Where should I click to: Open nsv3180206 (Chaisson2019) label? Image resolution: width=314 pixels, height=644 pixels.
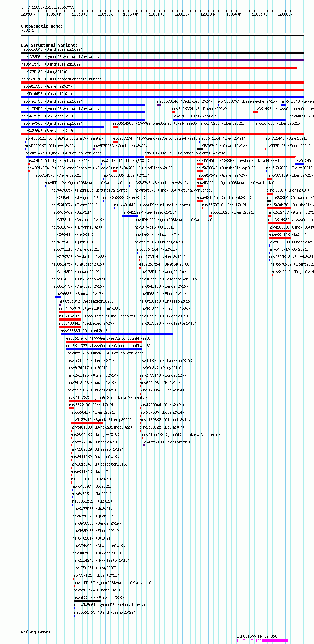point(166,361)
